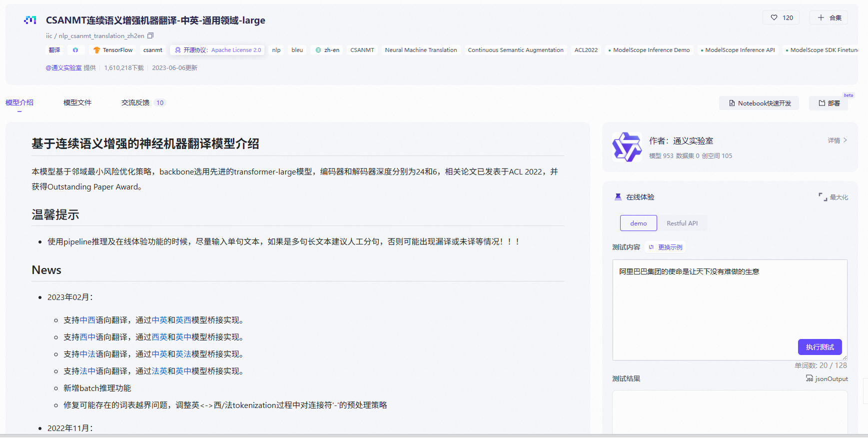Click the swap icon beside 更换示例
The height and width of the screenshot is (438, 868).
[x=651, y=247]
